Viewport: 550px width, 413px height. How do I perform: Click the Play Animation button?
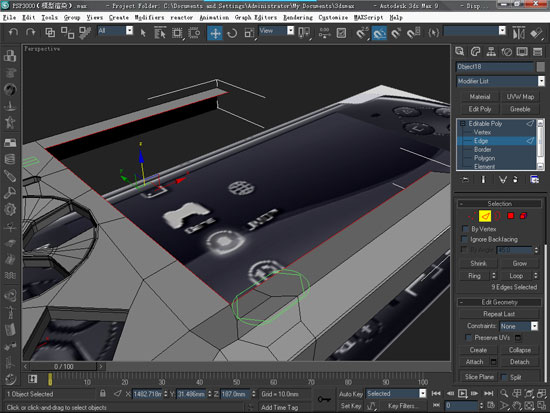[x=462, y=394]
